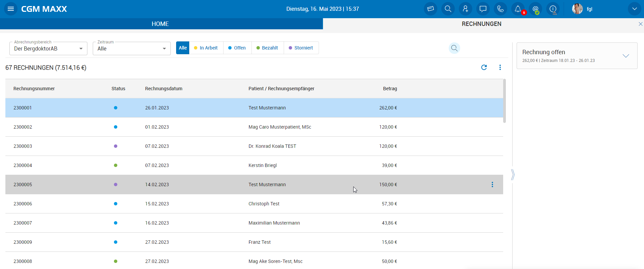Click the @ email status icon
The width and height of the screenshot is (644, 269).
coord(535,9)
